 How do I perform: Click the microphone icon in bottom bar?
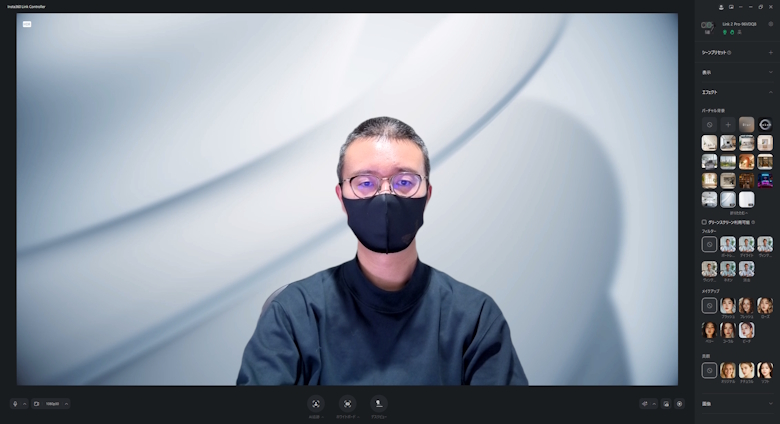[15, 404]
